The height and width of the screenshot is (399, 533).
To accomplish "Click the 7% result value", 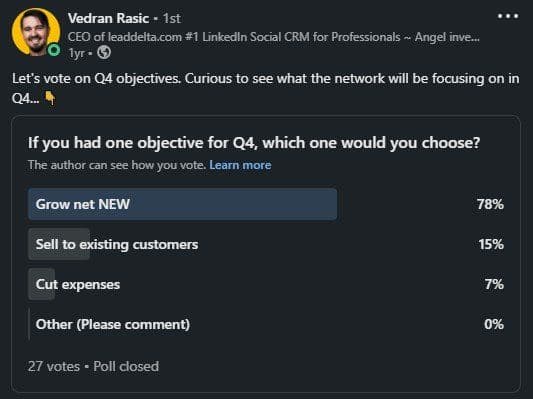I will point(494,284).
